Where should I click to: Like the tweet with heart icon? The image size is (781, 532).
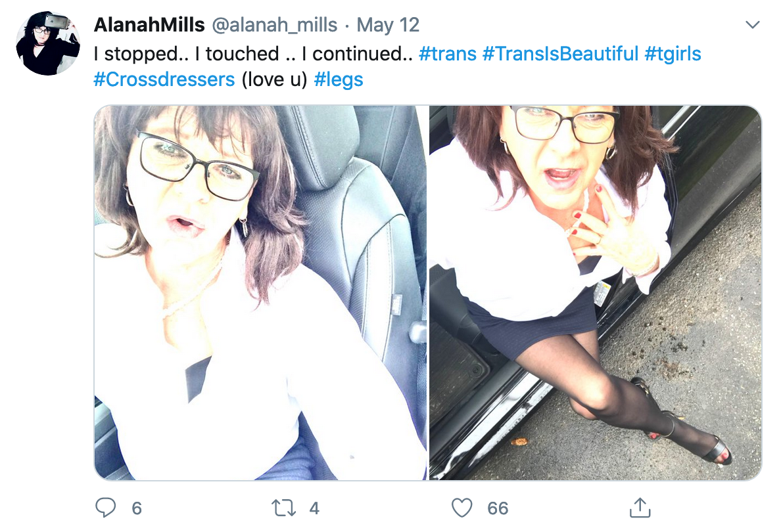(x=461, y=508)
